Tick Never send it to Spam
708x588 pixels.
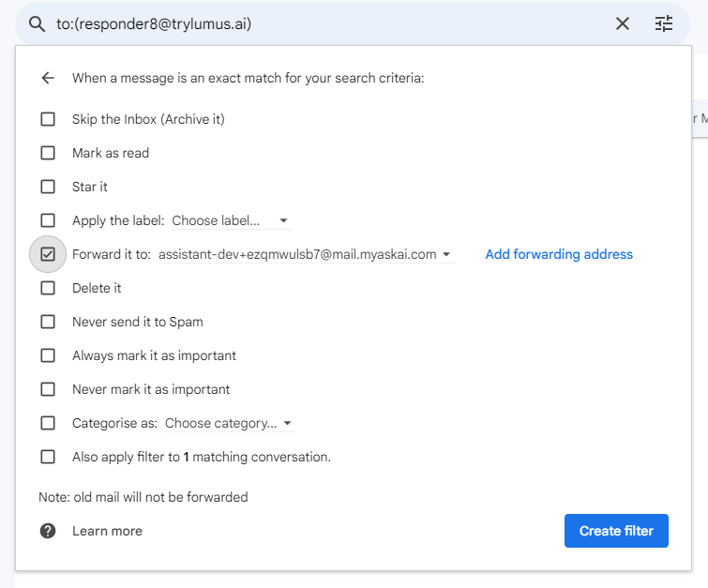(48, 322)
